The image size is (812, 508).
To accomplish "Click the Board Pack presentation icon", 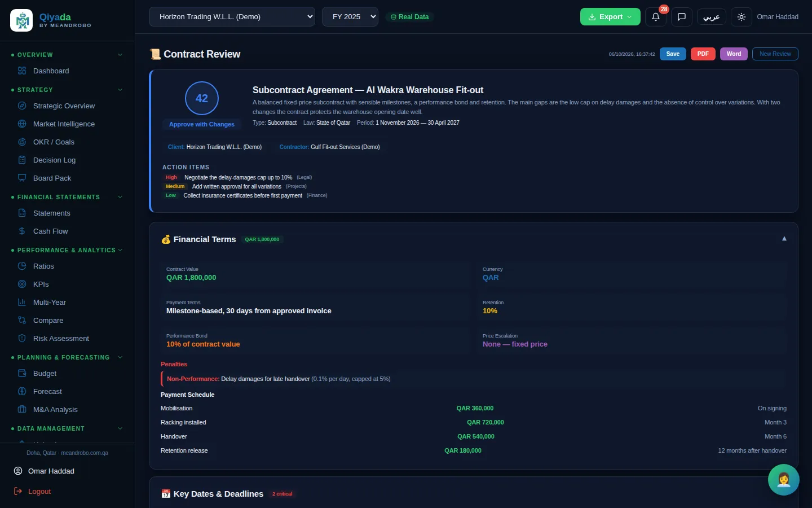I will pos(22,178).
